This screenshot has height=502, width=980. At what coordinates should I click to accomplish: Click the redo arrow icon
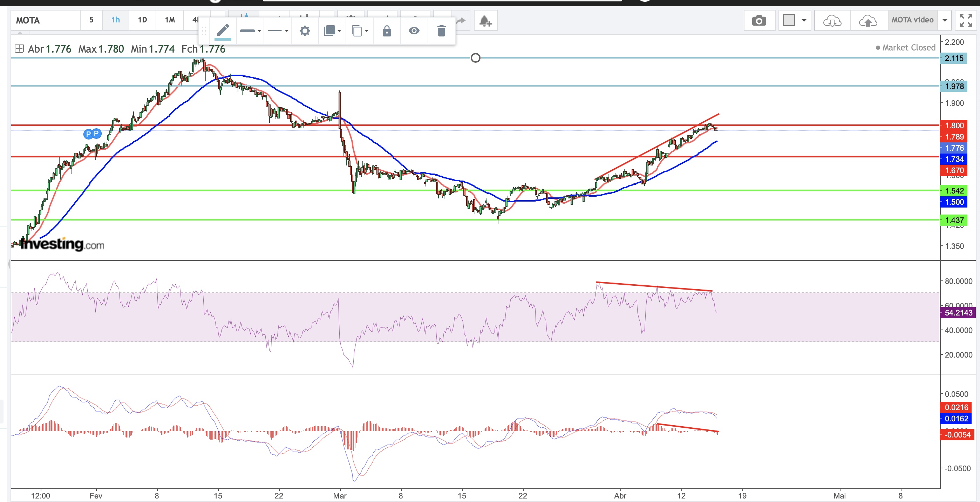click(461, 21)
